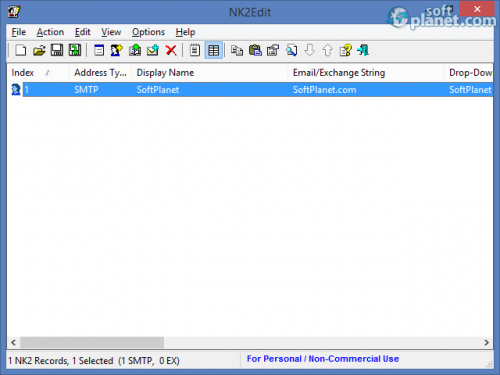Sort by Email/Exchange String column header
Image resolution: width=500 pixels, height=375 pixels.
[x=366, y=73]
